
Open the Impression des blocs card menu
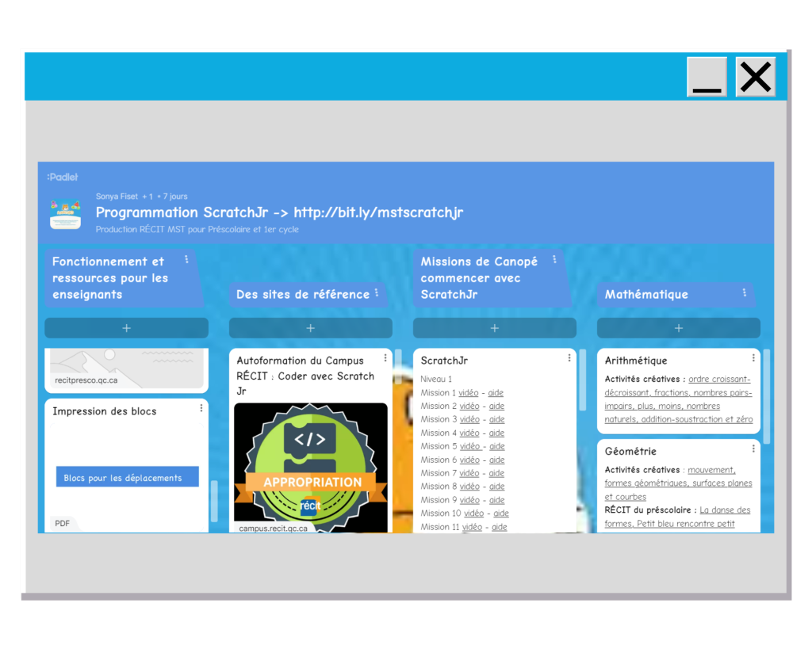201,408
